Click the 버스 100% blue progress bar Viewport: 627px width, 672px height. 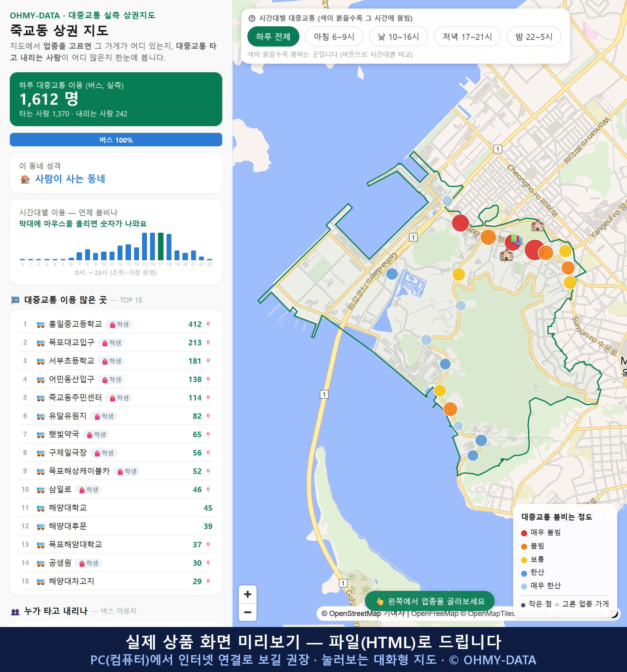point(116,140)
